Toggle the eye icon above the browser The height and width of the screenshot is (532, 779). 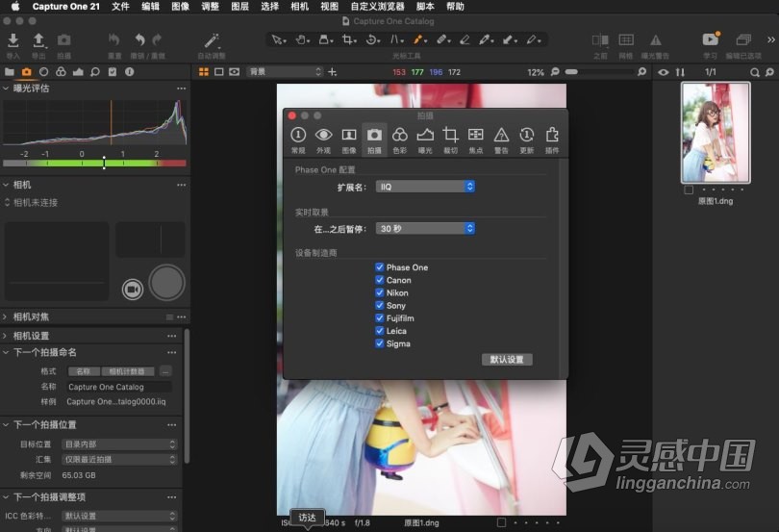point(664,72)
